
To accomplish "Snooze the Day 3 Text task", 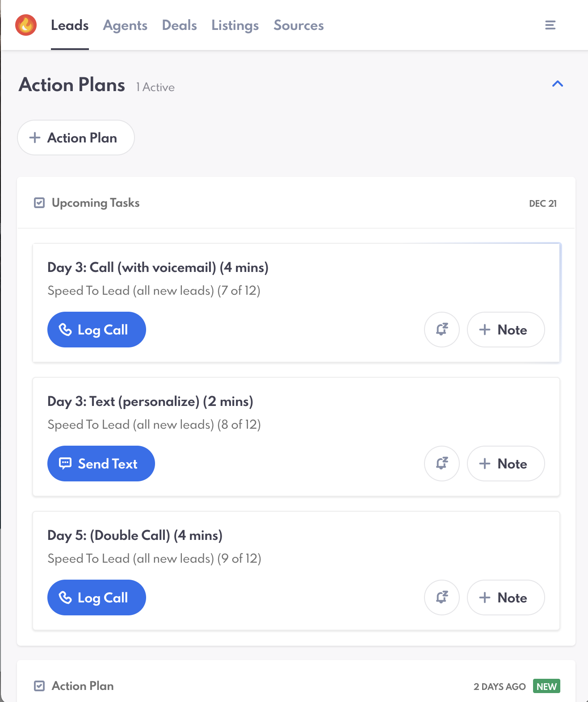I will pyautogui.click(x=441, y=464).
